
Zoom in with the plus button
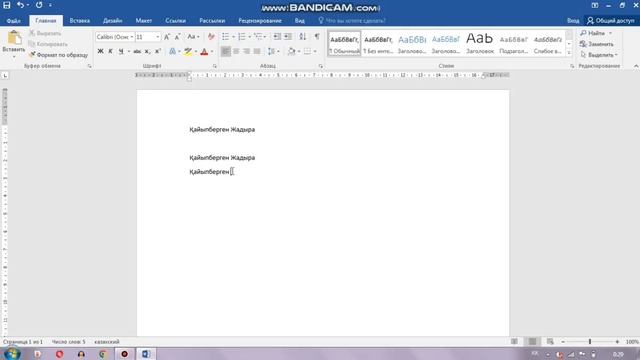[617, 342]
